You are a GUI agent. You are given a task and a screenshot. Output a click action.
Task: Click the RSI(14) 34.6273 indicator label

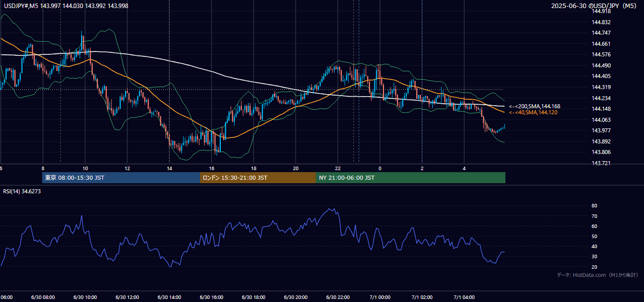click(22, 191)
